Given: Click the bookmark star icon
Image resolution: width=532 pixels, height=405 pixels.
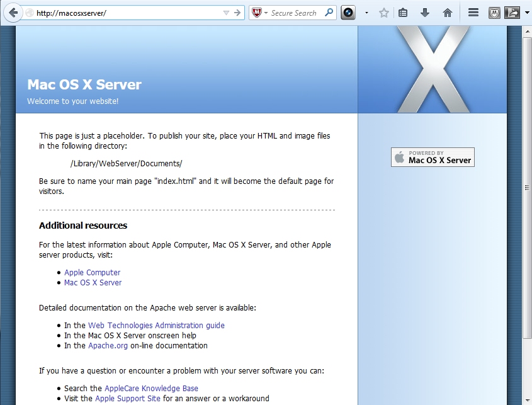Looking at the screenshot, I should pyautogui.click(x=383, y=13).
